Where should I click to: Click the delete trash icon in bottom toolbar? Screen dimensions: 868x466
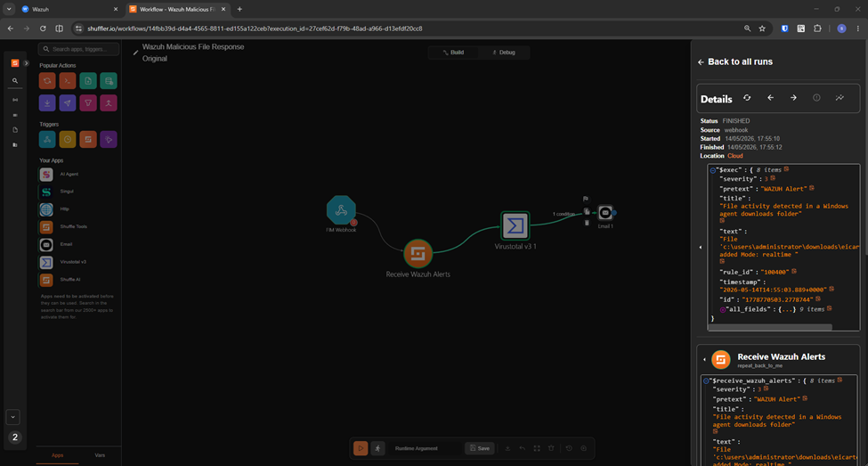coord(551,448)
